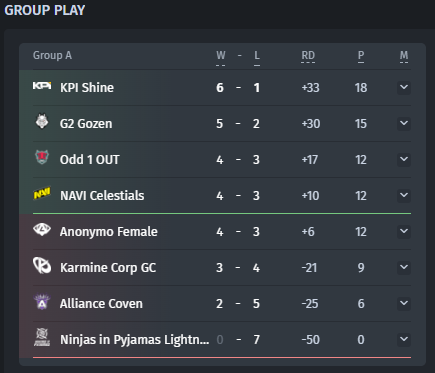Expand Anonymo Female matches chevron
435x373 pixels.
pos(404,231)
